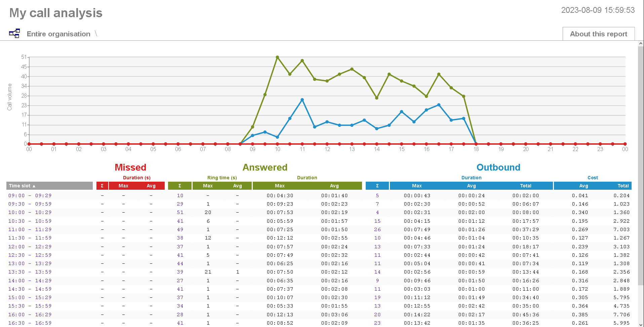Click the scrollbar down arrow
This screenshot has width=644, height=327.
(x=640, y=324)
